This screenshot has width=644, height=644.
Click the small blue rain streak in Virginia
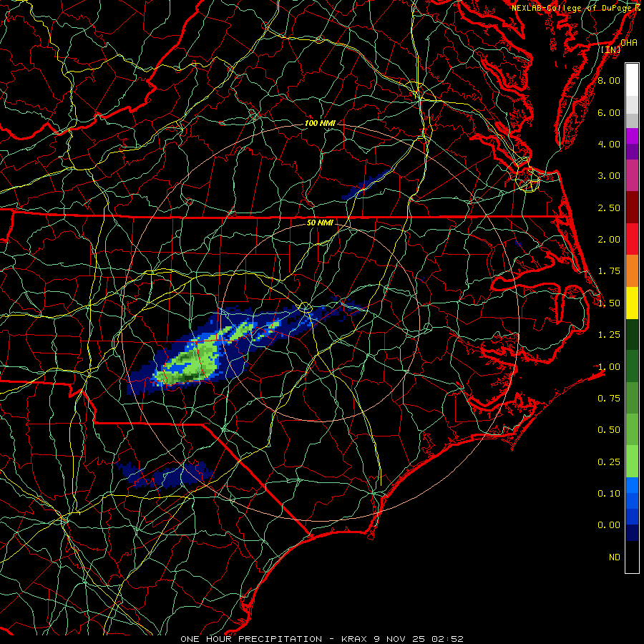(366, 185)
